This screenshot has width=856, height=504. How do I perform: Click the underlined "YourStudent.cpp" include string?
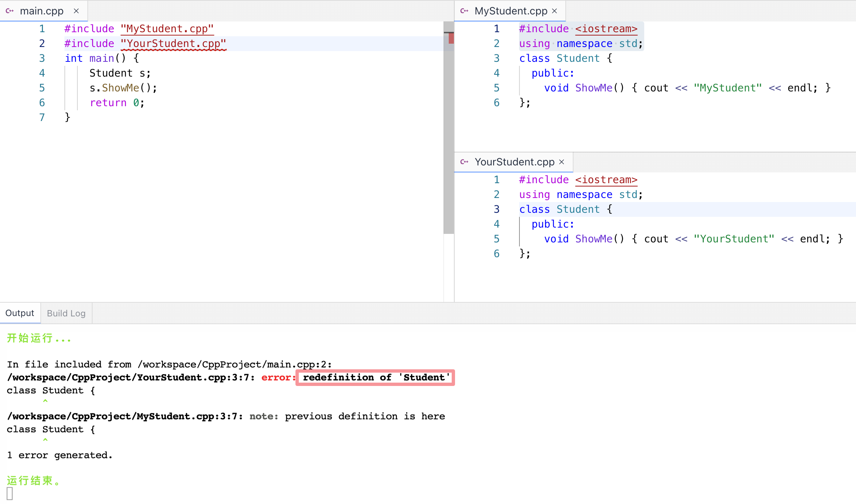[x=173, y=44]
